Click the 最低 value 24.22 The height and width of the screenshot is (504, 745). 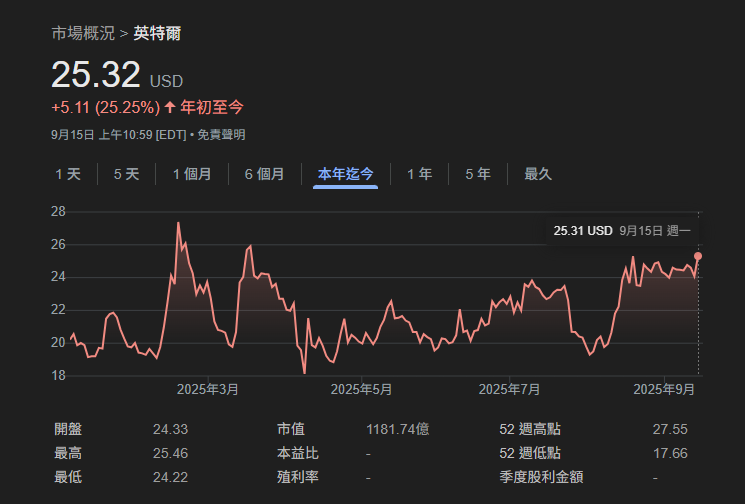tap(171, 477)
